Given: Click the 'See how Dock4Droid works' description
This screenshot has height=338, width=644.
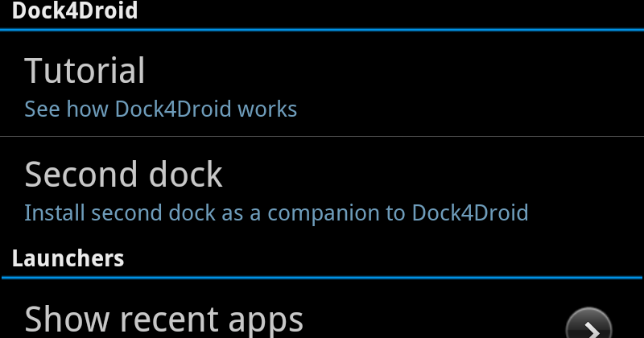Looking at the screenshot, I should 160,109.
